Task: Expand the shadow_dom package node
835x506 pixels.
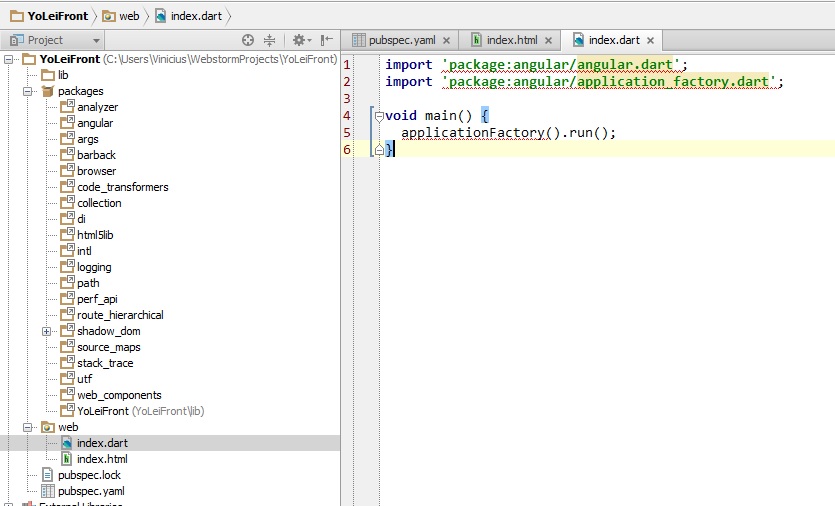Action: [46, 331]
